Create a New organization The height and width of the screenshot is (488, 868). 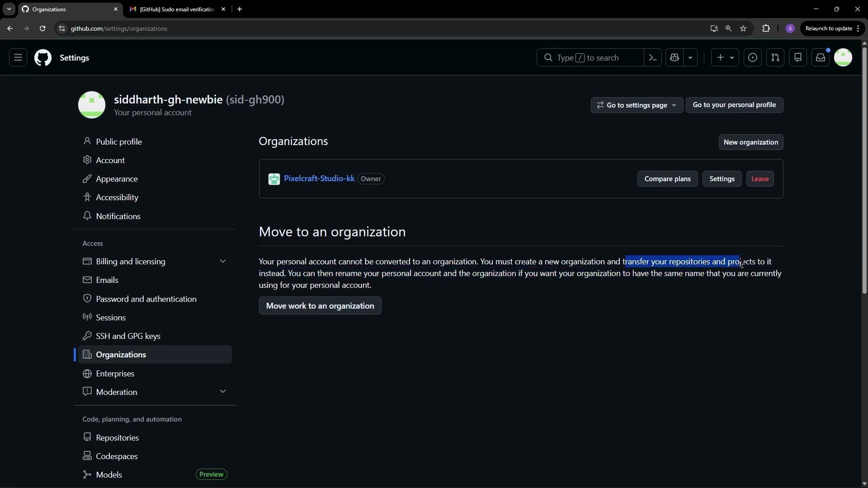tap(751, 142)
